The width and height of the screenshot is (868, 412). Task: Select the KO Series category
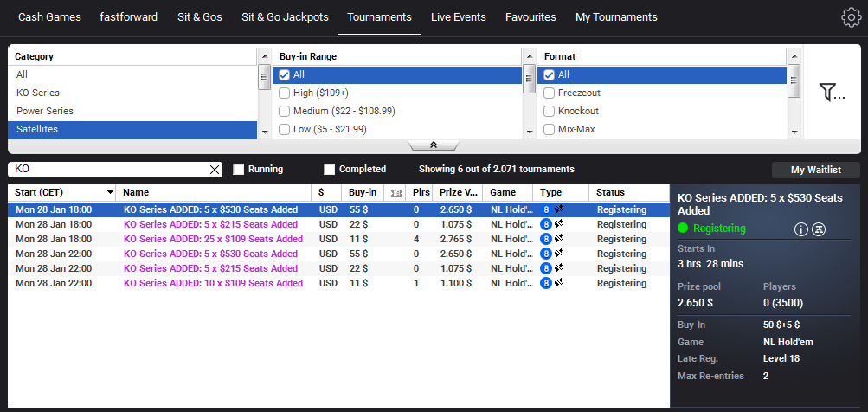pyautogui.click(x=38, y=93)
